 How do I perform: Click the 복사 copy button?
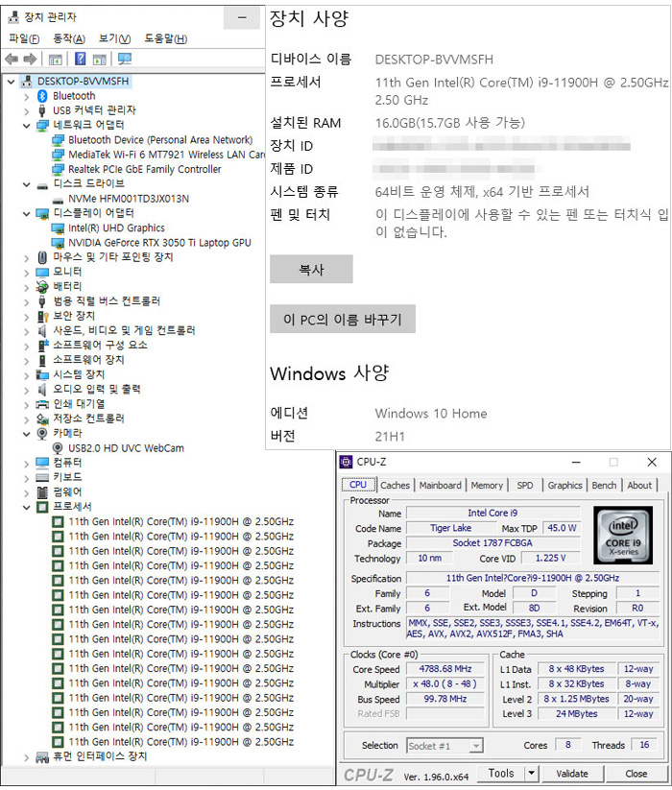[311, 270]
